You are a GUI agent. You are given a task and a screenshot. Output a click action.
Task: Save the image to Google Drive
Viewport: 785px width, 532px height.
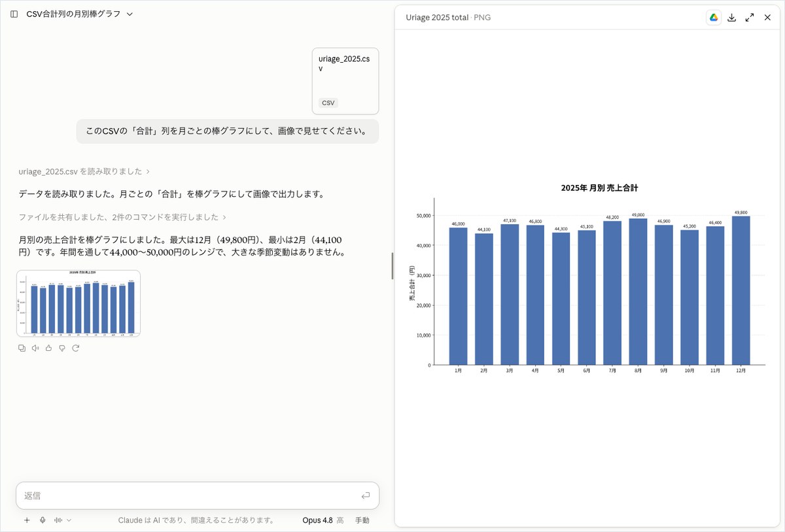[714, 18]
